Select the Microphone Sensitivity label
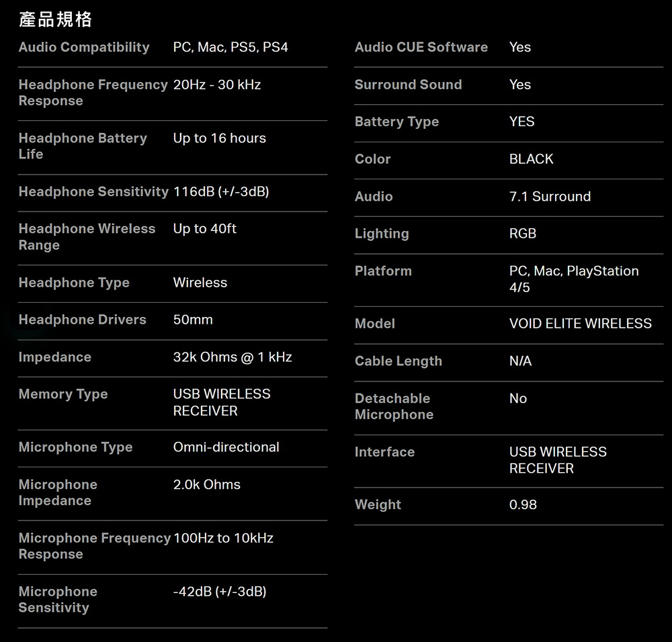This screenshot has height=642, width=672. click(x=58, y=599)
